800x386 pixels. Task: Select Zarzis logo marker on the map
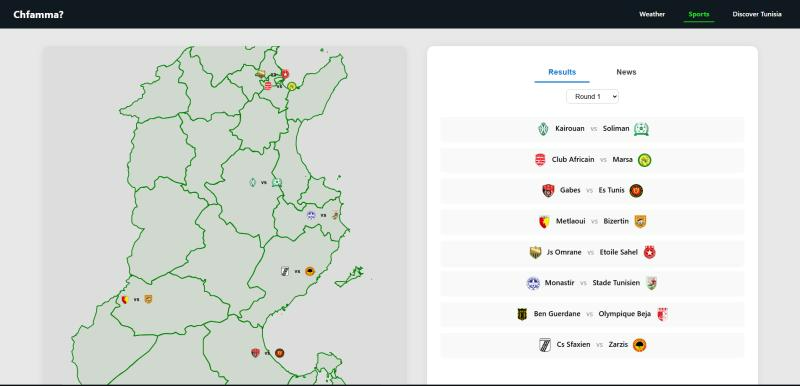(x=310, y=271)
